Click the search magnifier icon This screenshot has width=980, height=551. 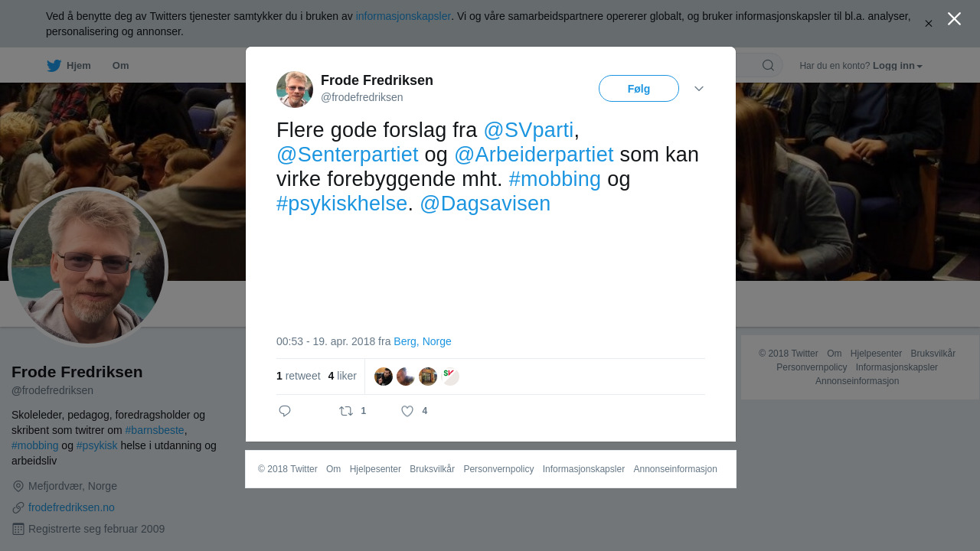click(x=768, y=65)
